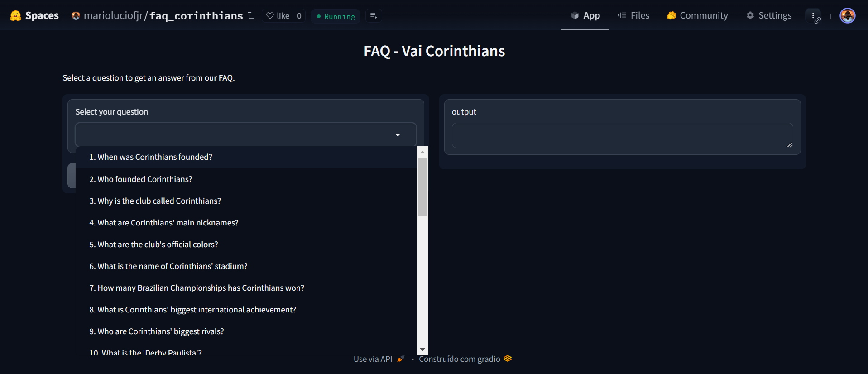Click the output textarea resize handle
This screenshot has width=868, height=374.
pyautogui.click(x=790, y=144)
